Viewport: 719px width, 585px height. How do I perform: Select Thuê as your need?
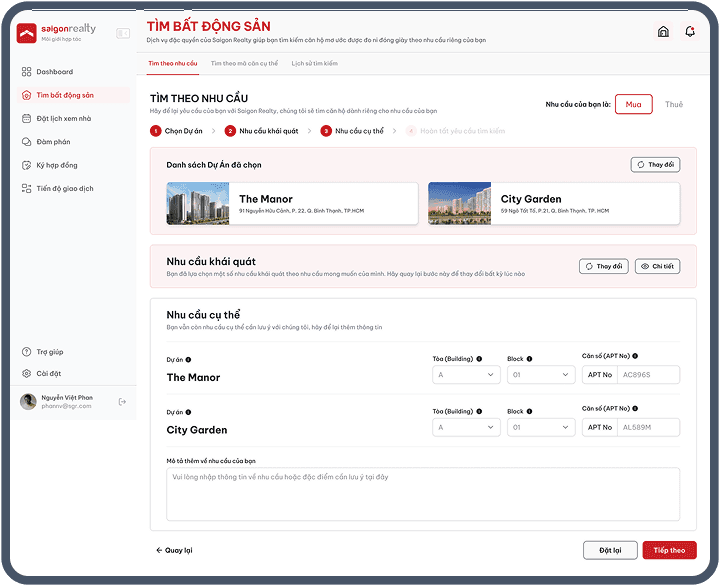coord(674,104)
